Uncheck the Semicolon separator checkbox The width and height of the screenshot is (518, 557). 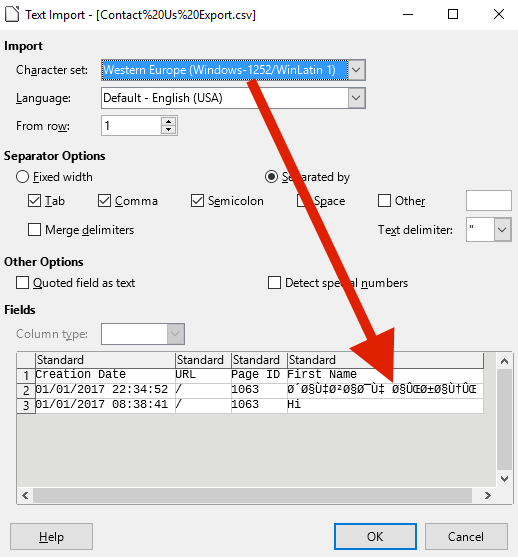coord(197,201)
